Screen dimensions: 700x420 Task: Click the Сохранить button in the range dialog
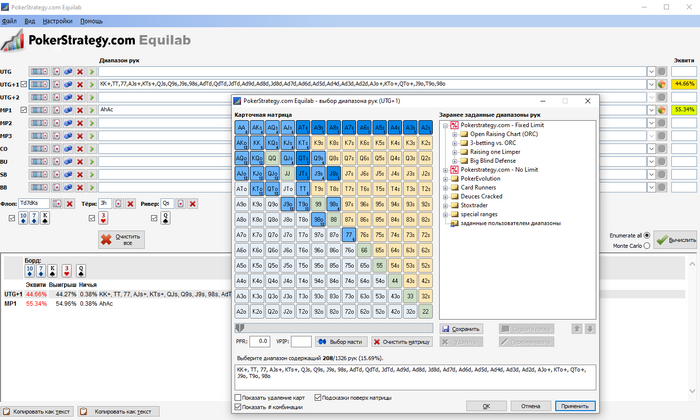(461, 329)
